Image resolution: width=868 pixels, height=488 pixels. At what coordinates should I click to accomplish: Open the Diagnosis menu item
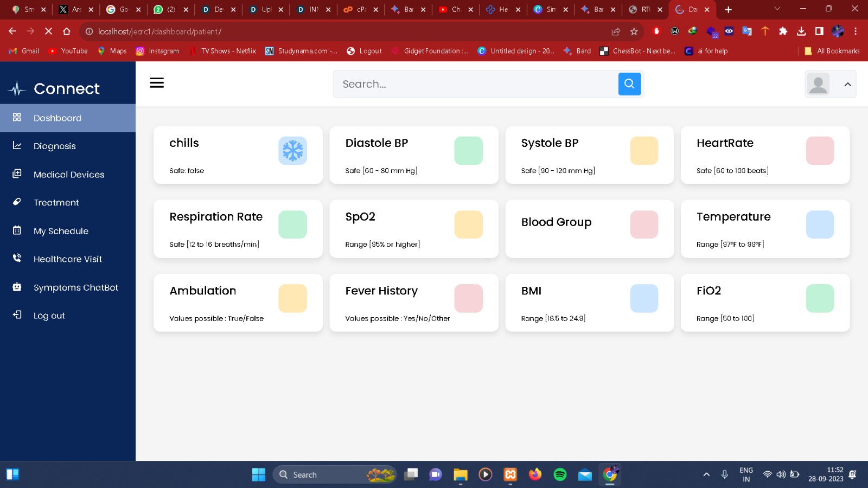[68, 146]
